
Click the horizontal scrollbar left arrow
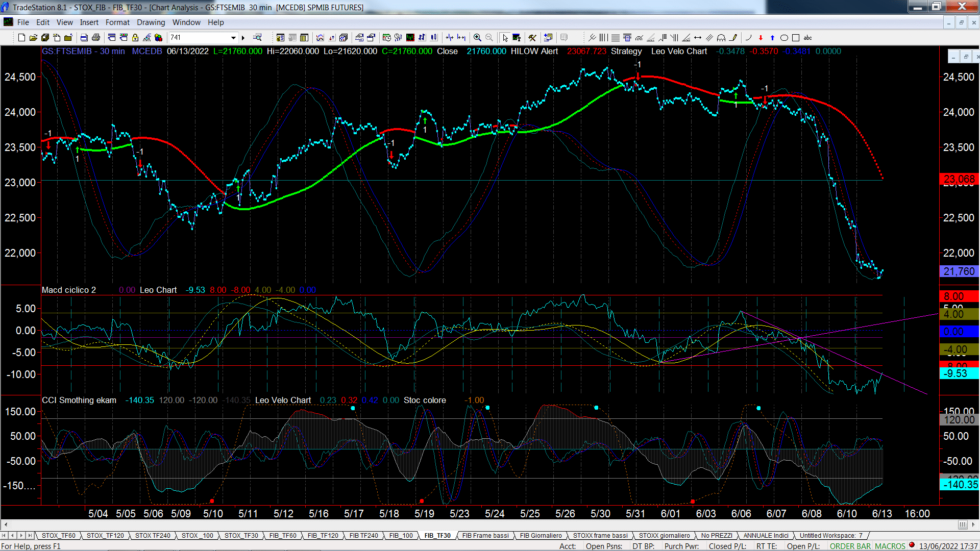[6, 524]
